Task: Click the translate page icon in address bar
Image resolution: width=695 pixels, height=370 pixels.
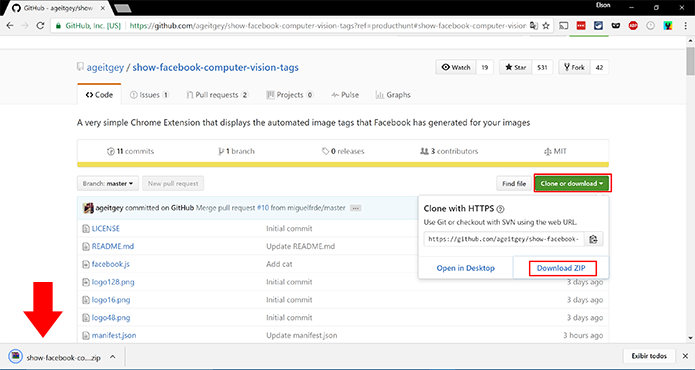Action: (534, 26)
